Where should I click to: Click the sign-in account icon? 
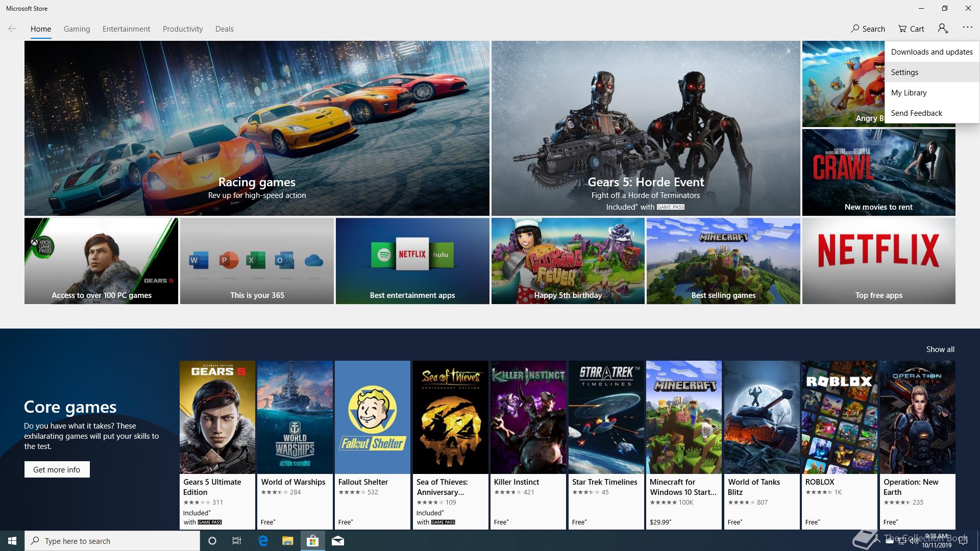[943, 29]
